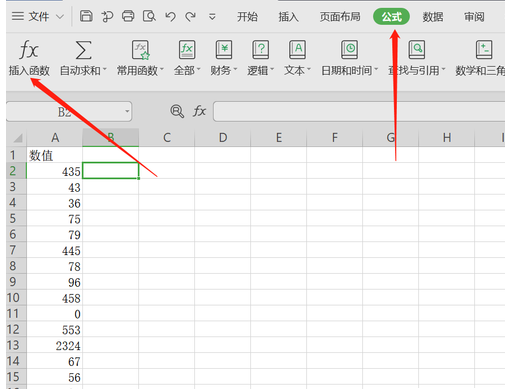
Task: Open Print Preview icon
Action: (x=149, y=16)
